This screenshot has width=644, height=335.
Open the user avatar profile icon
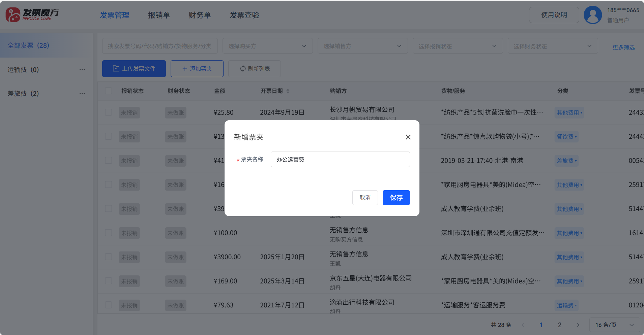pyautogui.click(x=592, y=15)
